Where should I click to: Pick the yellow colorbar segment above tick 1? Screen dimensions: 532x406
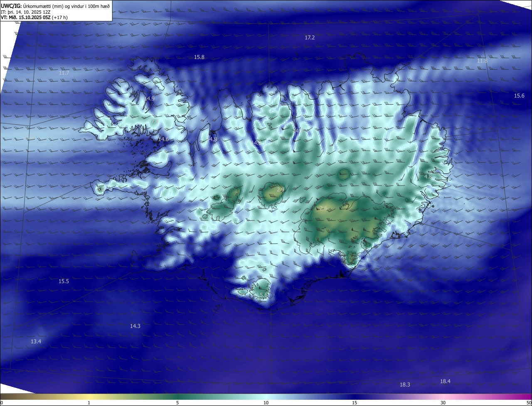pos(89,396)
